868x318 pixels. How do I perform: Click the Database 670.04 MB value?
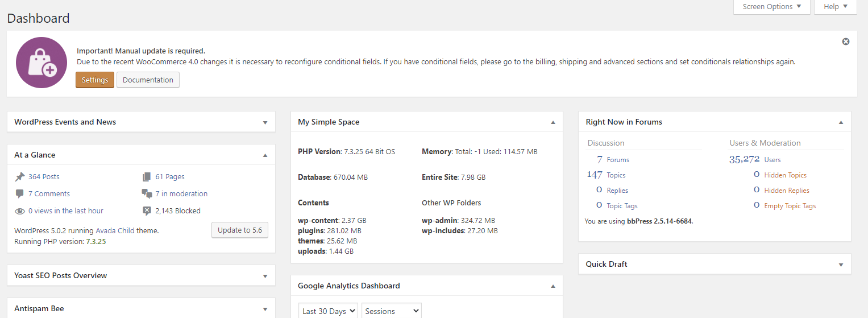click(333, 177)
